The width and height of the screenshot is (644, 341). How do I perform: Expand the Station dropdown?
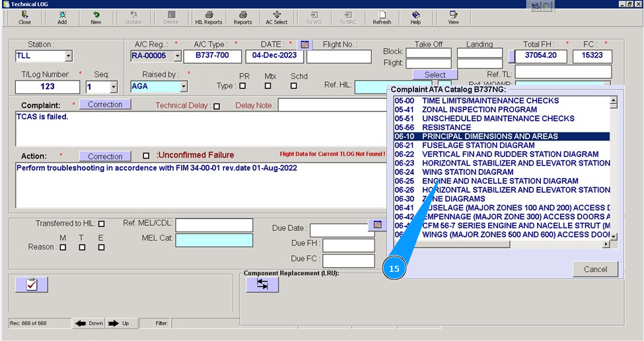pyautogui.click(x=69, y=56)
